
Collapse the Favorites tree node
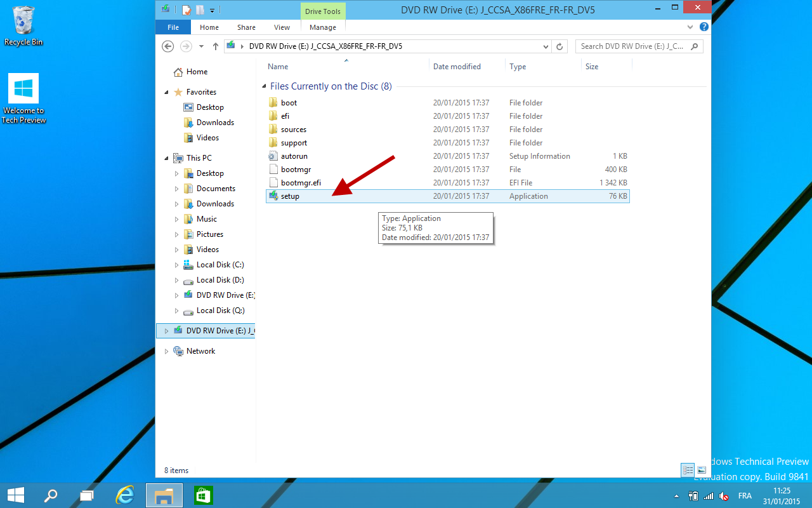(166, 92)
